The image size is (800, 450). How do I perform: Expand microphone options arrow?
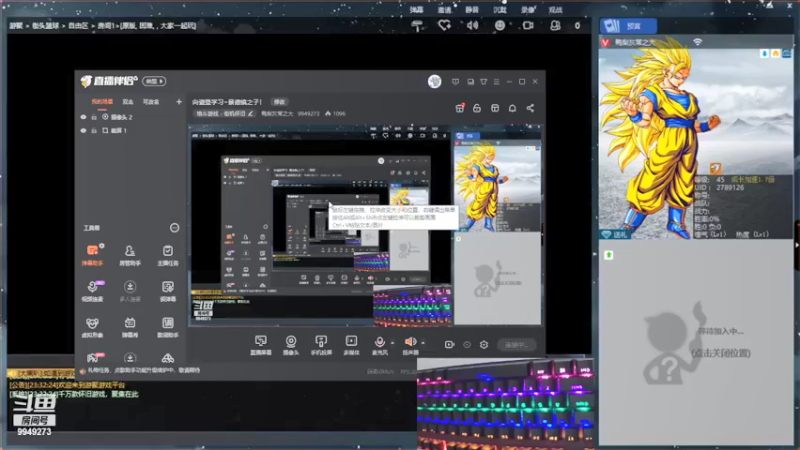(392, 342)
